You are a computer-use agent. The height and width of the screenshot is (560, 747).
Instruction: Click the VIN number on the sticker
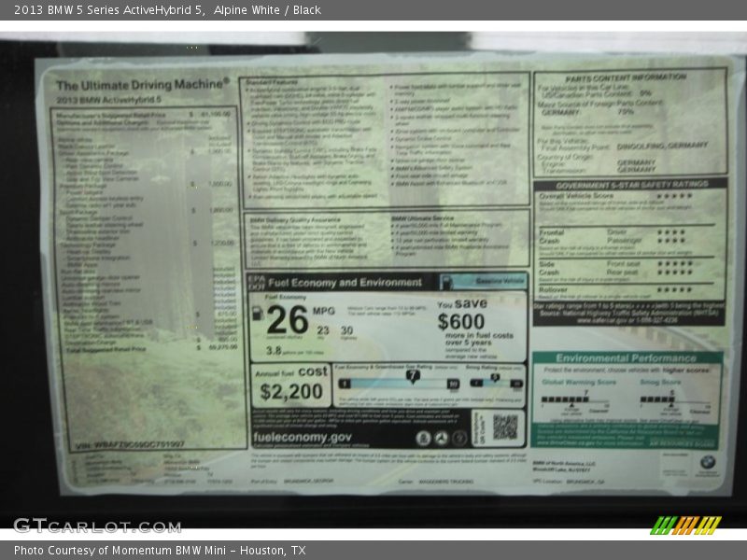point(130,445)
